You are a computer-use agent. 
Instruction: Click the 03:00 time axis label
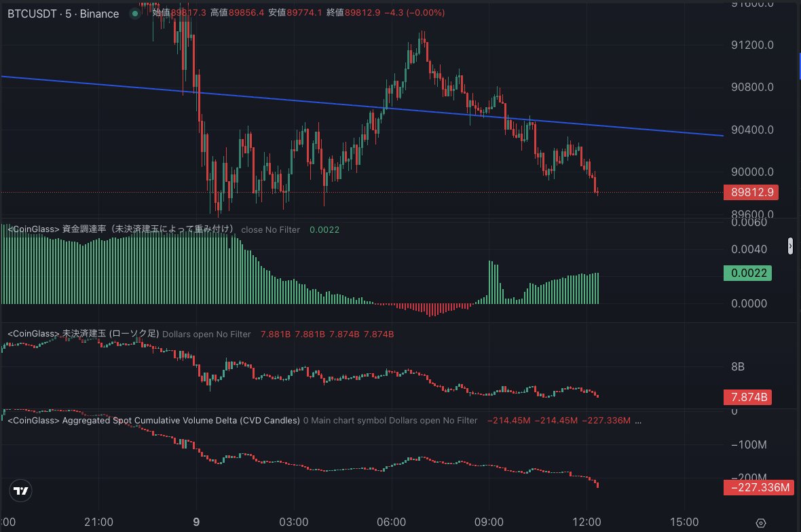coord(294,522)
